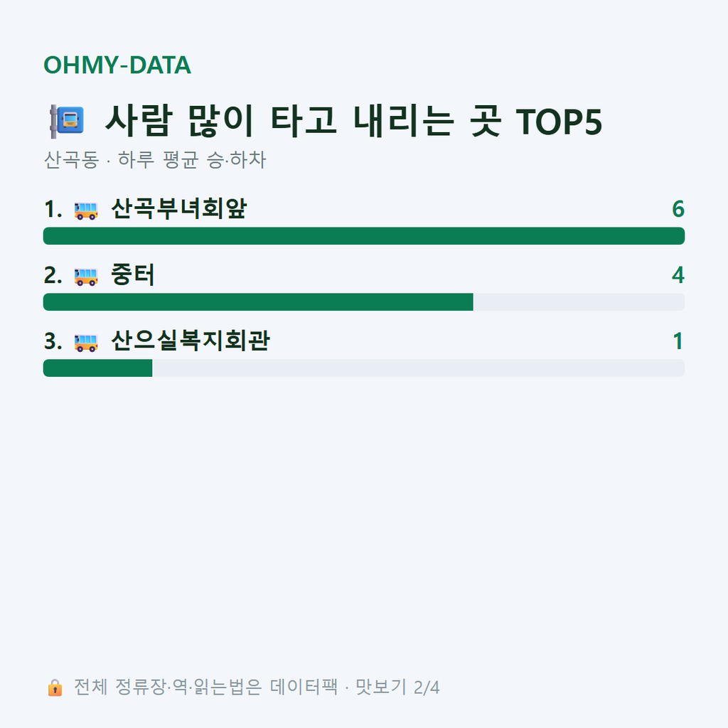
Task: Select the 산곡부녀회앞 stop name
Action: 178,208
